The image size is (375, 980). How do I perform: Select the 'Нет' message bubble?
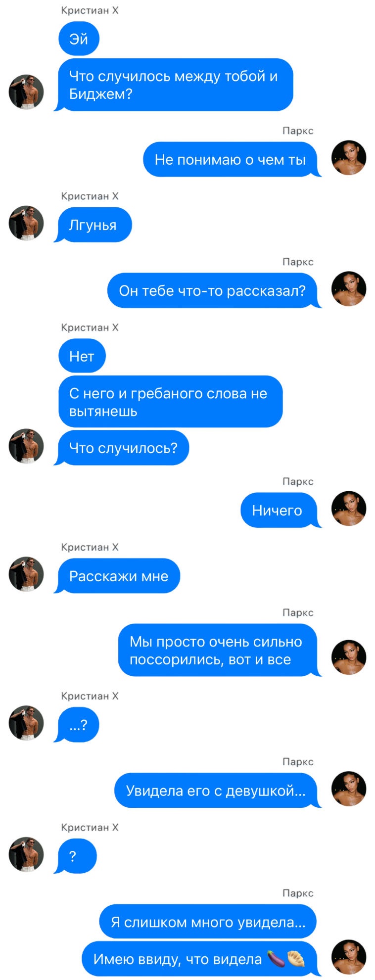(82, 356)
